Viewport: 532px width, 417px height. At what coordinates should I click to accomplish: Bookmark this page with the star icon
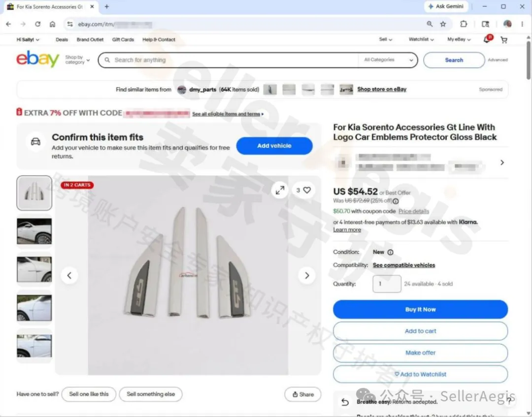tap(443, 24)
